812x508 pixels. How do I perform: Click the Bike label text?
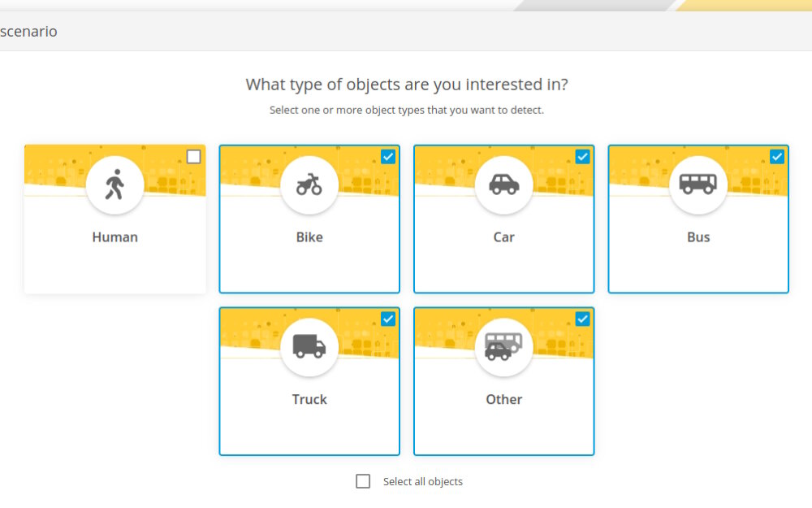coord(309,237)
